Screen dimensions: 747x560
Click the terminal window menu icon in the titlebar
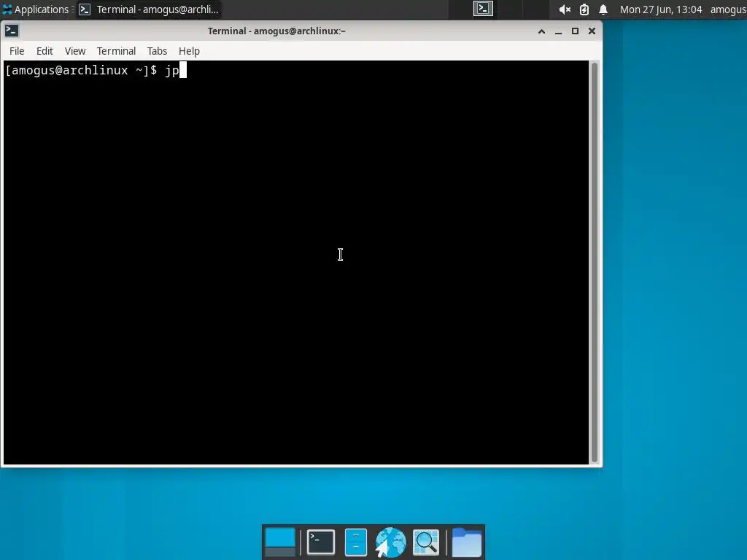(12, 31)
